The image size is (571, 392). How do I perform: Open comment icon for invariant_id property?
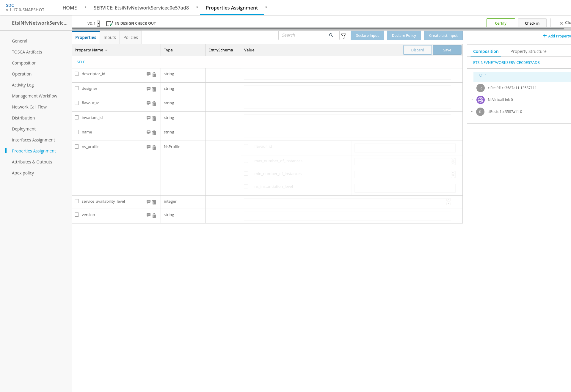148,118
